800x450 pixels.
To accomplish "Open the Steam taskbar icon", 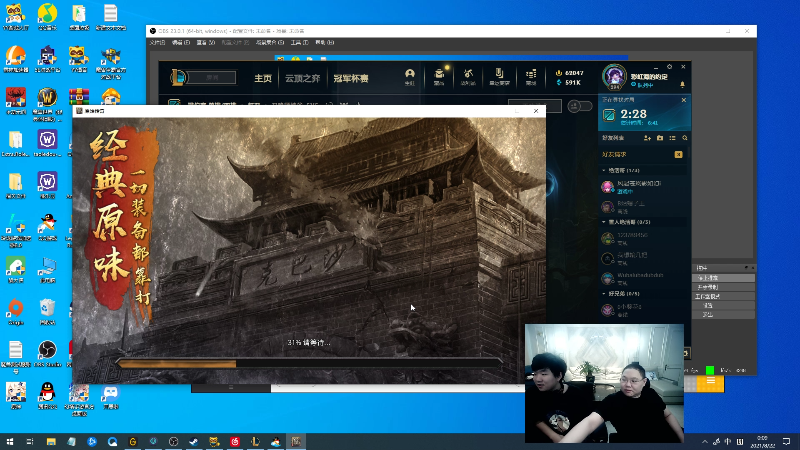I will (x=194, y=441).
